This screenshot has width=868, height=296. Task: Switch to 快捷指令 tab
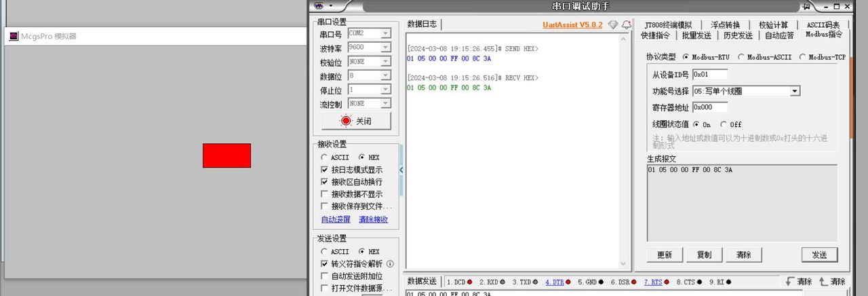(x=655, y=35)
